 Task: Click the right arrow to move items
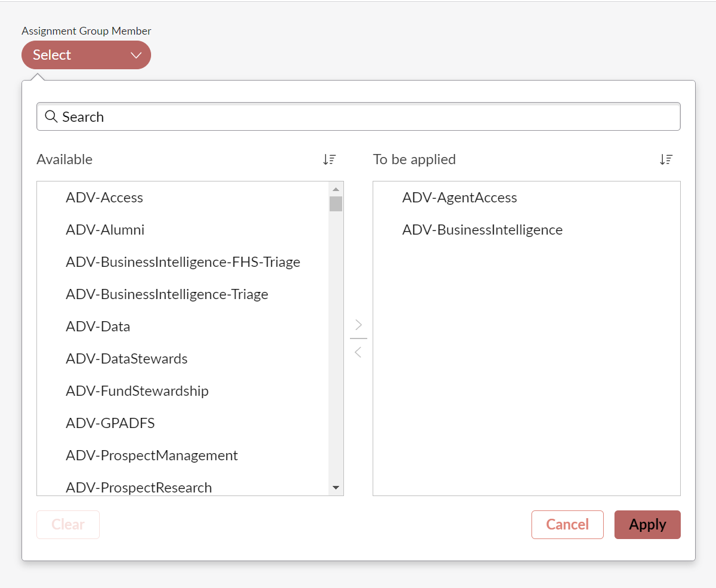[358, 324]
